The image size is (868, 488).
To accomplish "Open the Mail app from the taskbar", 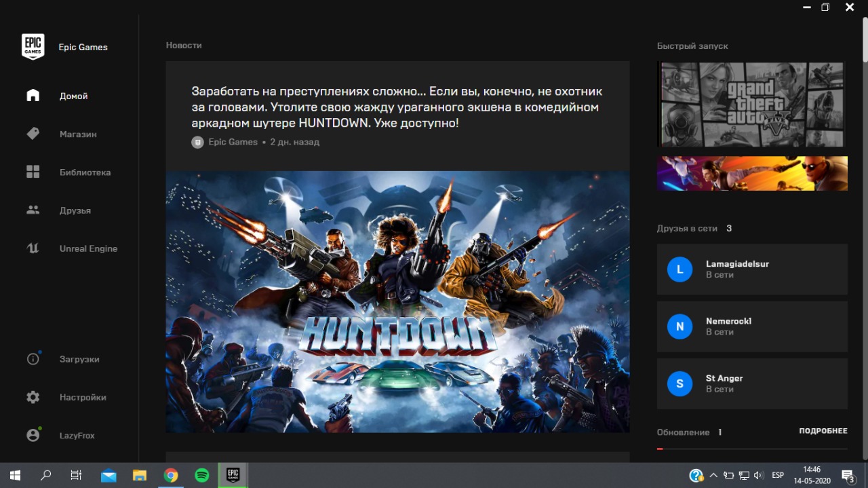I will 108,475.
